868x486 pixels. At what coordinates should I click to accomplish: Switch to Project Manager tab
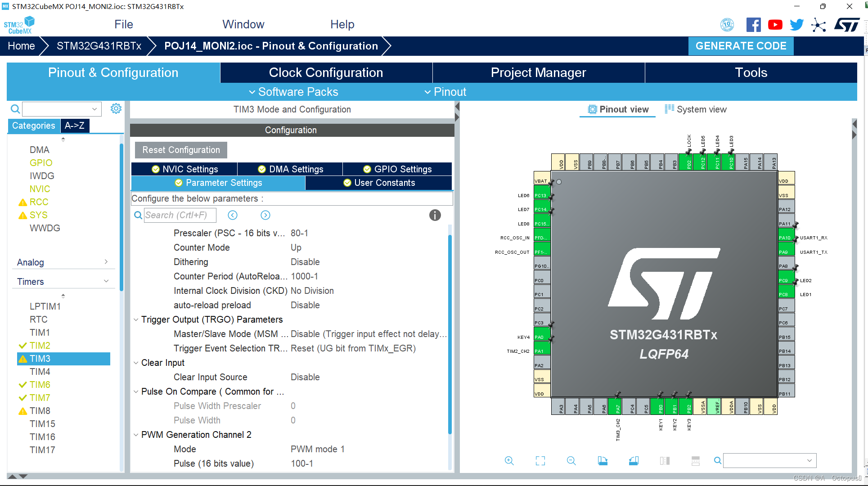(538, 72)
